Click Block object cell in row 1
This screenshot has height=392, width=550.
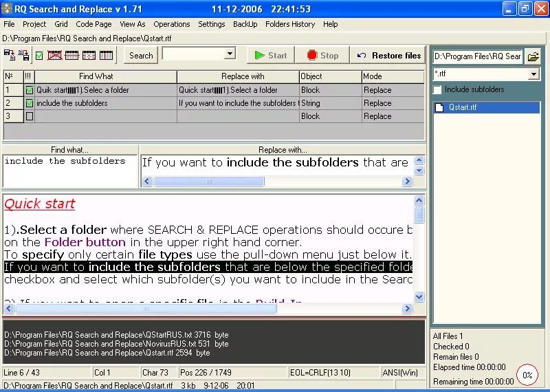click(331, 90)
